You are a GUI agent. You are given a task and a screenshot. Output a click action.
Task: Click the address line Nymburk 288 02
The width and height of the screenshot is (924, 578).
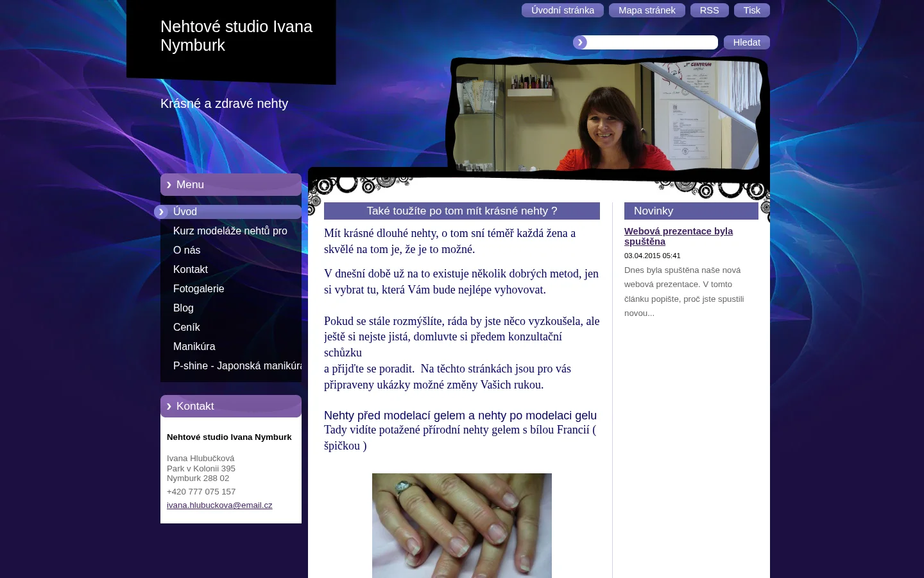pyautogui.click(x=198, y=478)
